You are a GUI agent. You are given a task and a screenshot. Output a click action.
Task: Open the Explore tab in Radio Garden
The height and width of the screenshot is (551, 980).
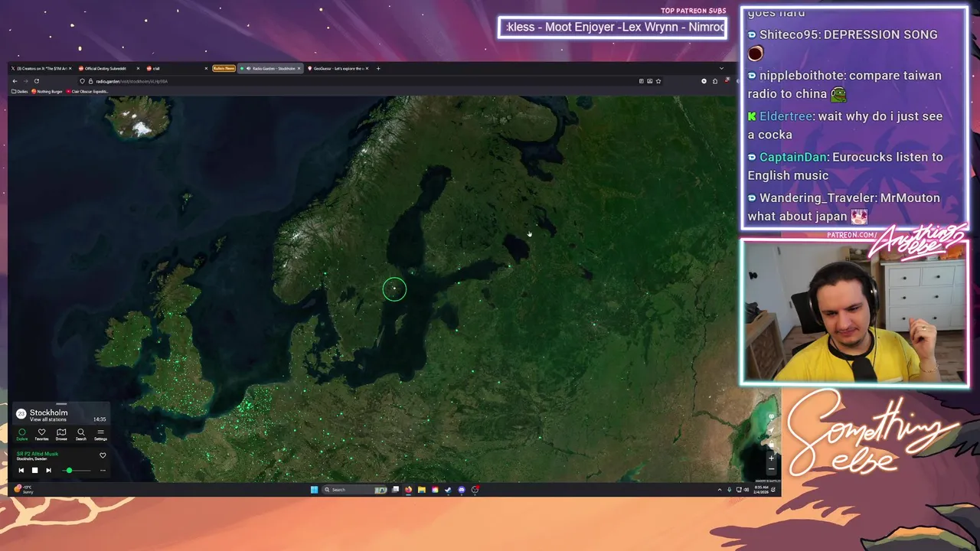coord(22,435)
